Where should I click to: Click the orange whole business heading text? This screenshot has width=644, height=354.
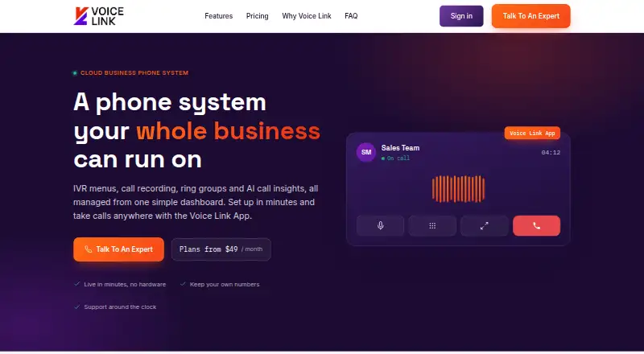229,131
